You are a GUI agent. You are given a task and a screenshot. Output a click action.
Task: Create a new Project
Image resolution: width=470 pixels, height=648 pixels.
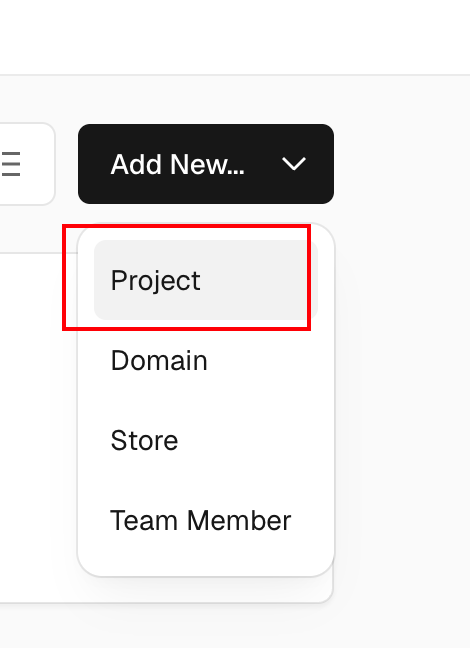(x=206, y=280)
